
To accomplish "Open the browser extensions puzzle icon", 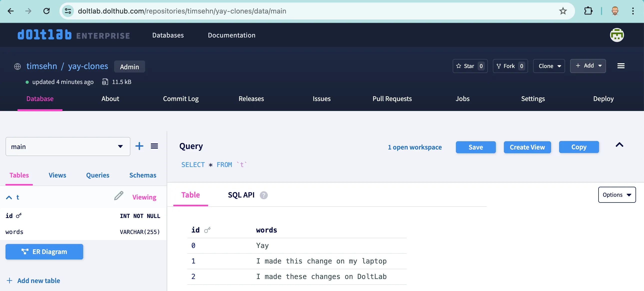I will (x=588, y=11).
